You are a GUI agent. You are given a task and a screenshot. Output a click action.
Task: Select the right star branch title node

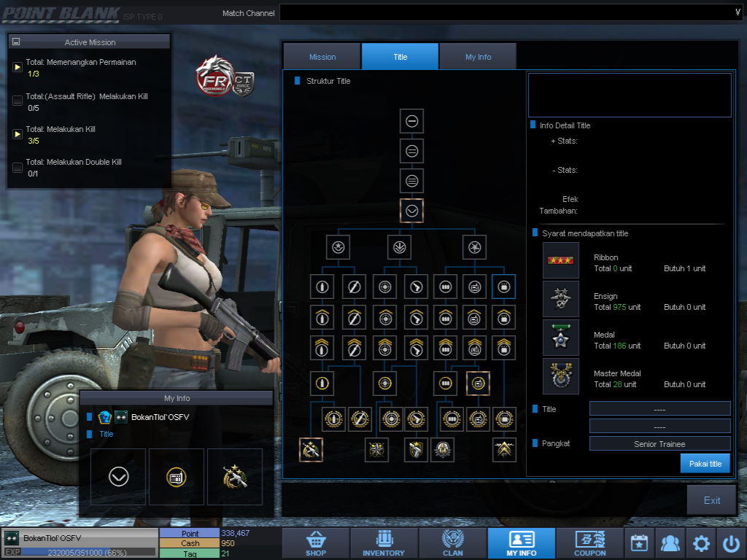(474, 247)
